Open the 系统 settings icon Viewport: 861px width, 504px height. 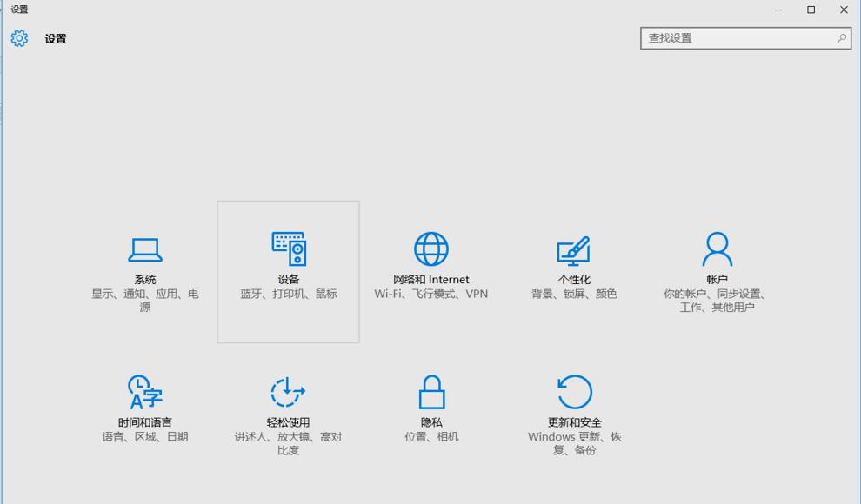coord(143,250)
